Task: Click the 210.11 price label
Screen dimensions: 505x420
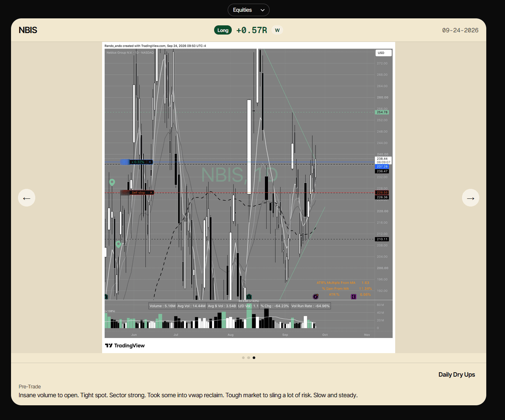Action: pyautogui.click(x=382, y=239)
